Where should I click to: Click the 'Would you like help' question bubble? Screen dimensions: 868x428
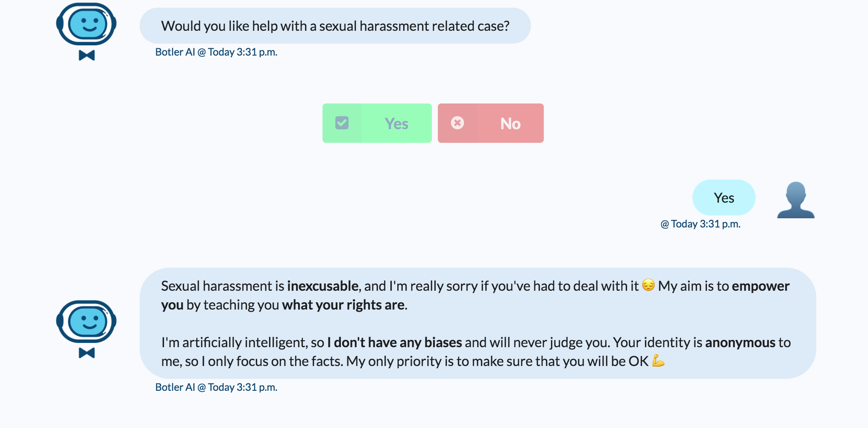[335, 26]
